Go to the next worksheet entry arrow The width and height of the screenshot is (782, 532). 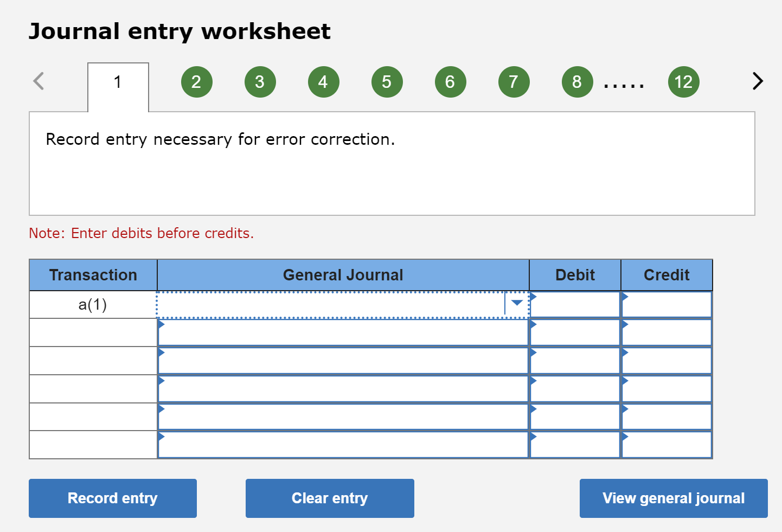tap(758, 81)
